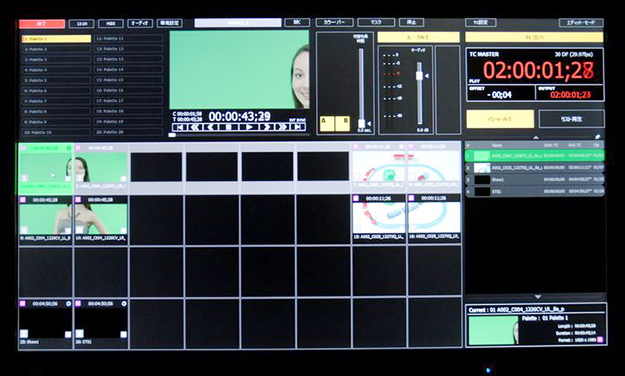625x376 pixels.
Task: Jump to clip end in transport bar
Action: [x=298, y=127]
